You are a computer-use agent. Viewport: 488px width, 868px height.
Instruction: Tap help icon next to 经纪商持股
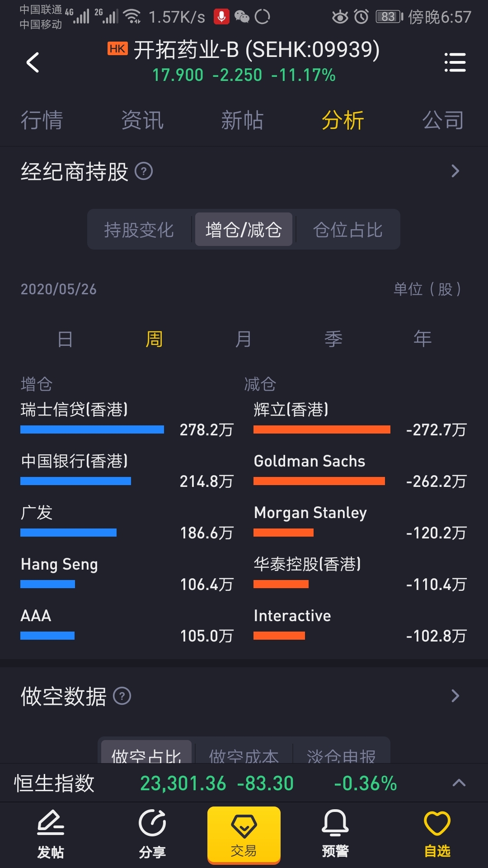[144, 171]
